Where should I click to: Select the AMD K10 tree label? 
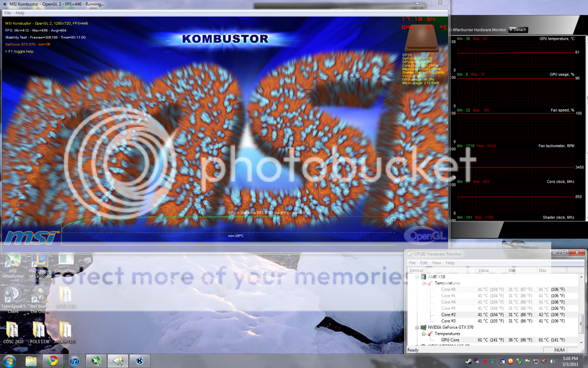pos(436,277)
